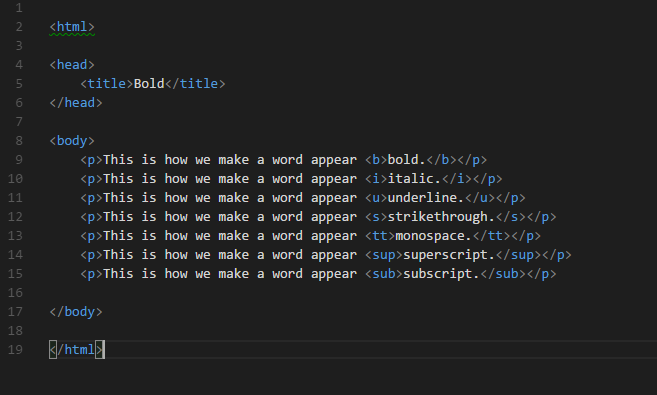Click the closing body tag
657x395 pixels.
[76, 312]
